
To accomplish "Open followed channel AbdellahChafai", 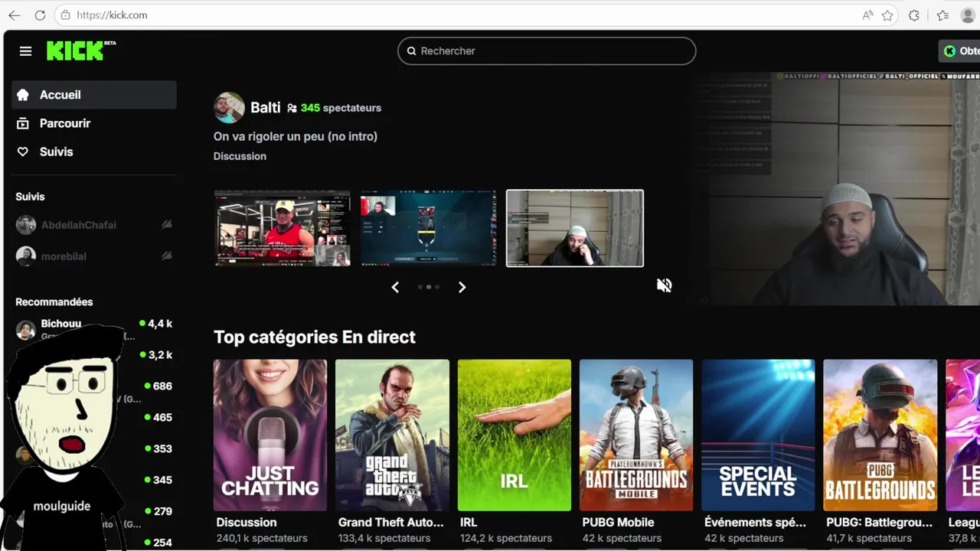I will click(x=79, y=225).
